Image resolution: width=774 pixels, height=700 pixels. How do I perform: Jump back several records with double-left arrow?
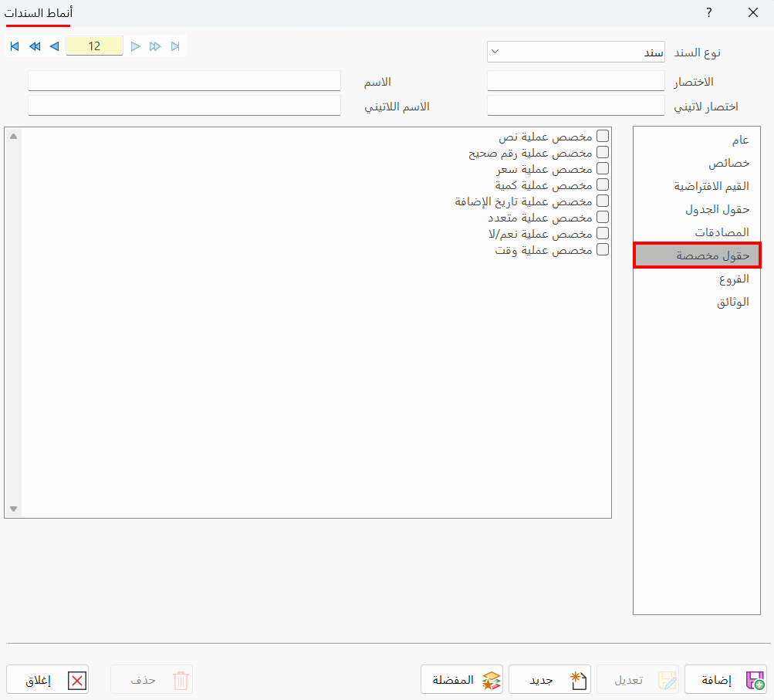pyautogui.click(x=35, y=46)
